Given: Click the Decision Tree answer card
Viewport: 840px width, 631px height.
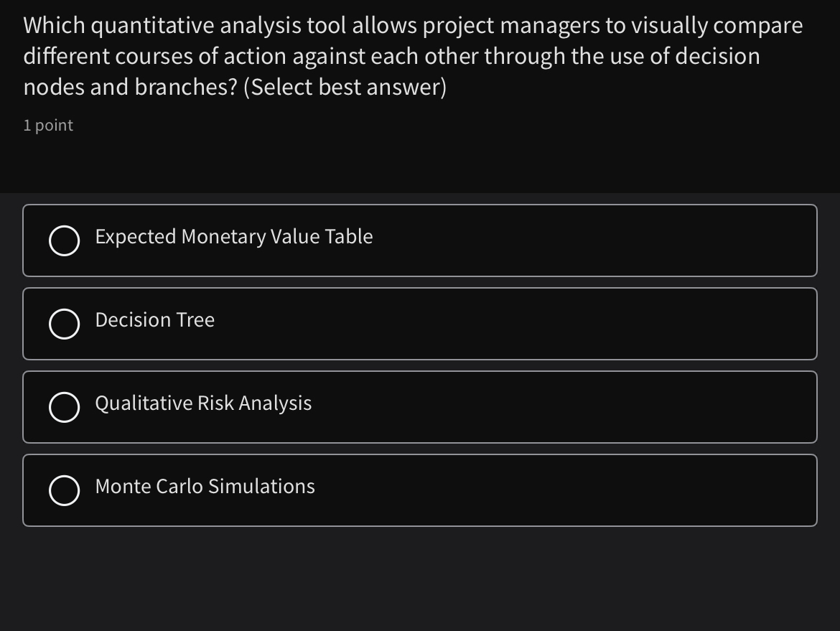Looking at the screenshot, I should click(420, 324).
